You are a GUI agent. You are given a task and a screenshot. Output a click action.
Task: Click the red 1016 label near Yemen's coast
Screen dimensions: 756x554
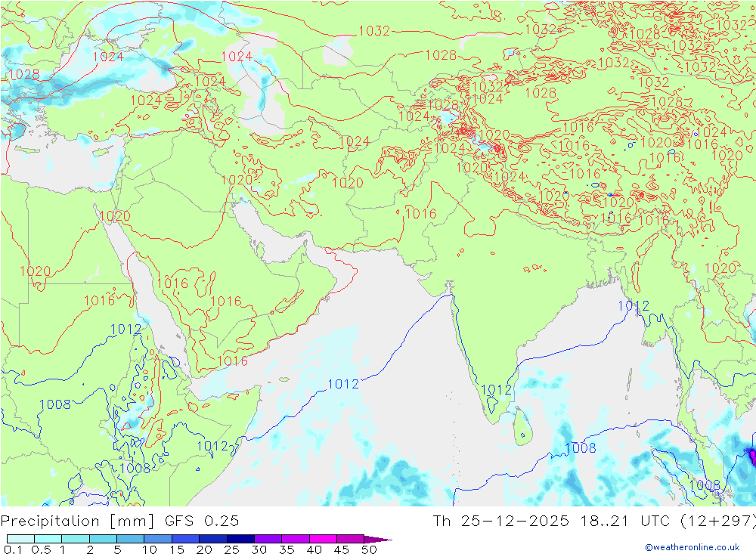(x=232, y=361)
